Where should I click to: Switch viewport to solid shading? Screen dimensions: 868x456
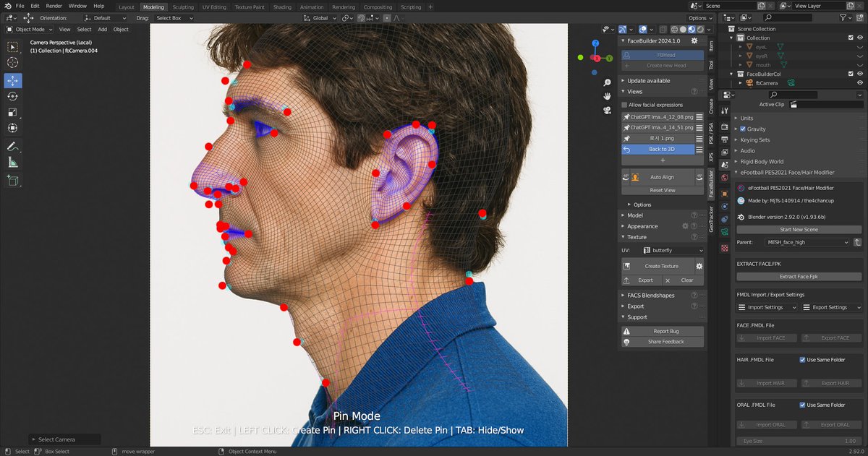coord(684,30)
